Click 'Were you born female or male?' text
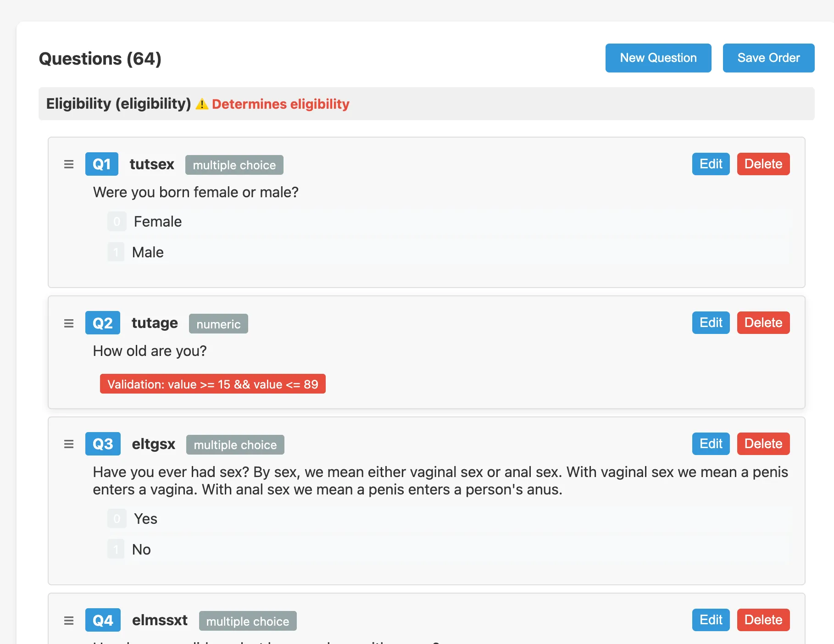Image resolution: width=834 pixels, height=644 pixels. click(x=196, y=192)
